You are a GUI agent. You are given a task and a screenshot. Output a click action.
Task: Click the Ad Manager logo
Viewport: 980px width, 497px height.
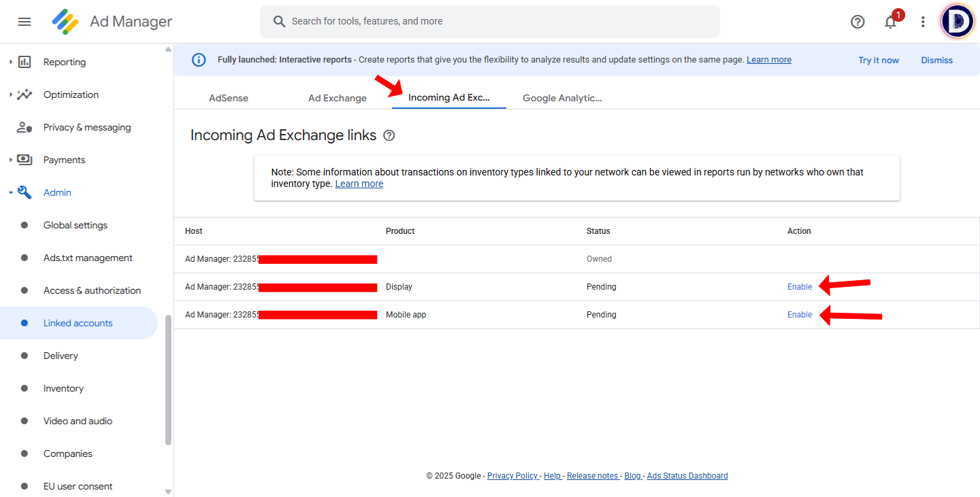65,22
